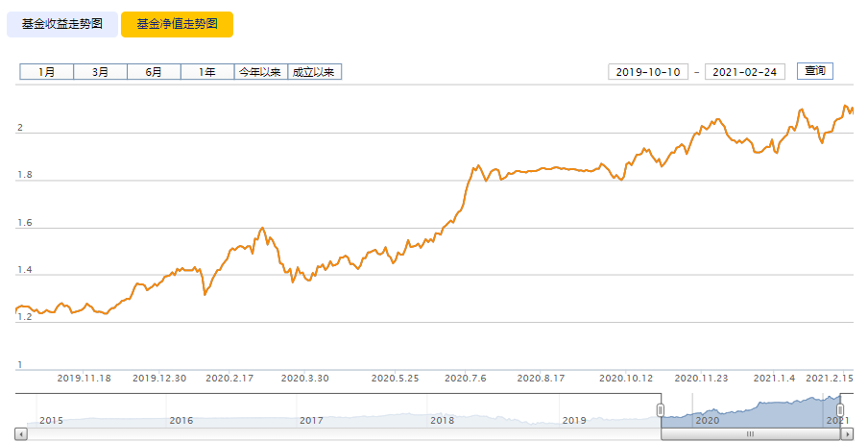
Task: Click the start date field 2019-10-10
Action: coord(648,72)
